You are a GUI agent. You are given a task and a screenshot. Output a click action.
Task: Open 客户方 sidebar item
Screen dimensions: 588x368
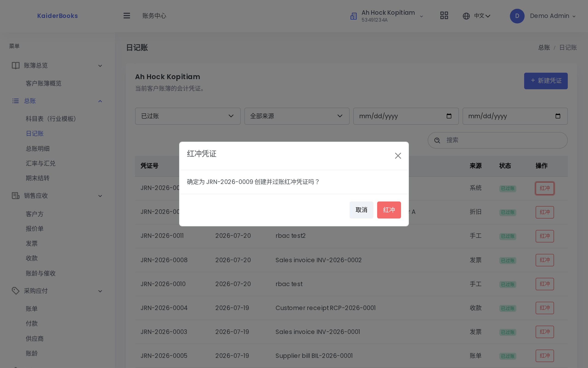click(x=35, y=214)
